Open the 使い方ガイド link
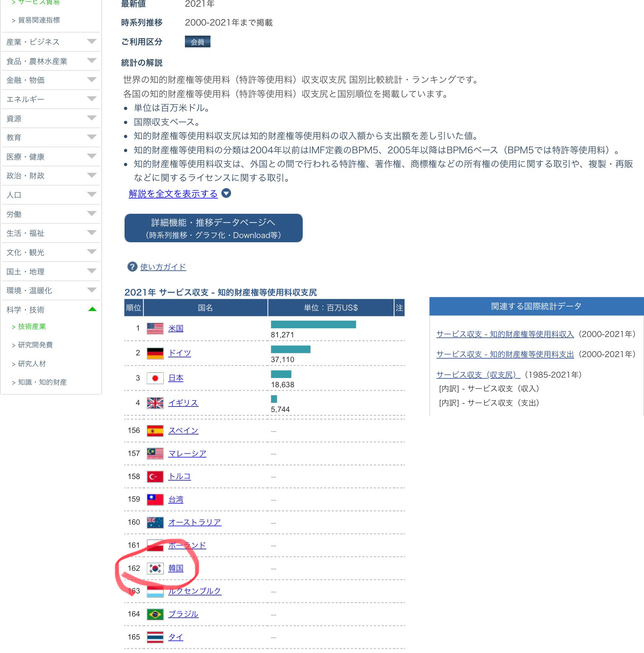 point(163,267)
